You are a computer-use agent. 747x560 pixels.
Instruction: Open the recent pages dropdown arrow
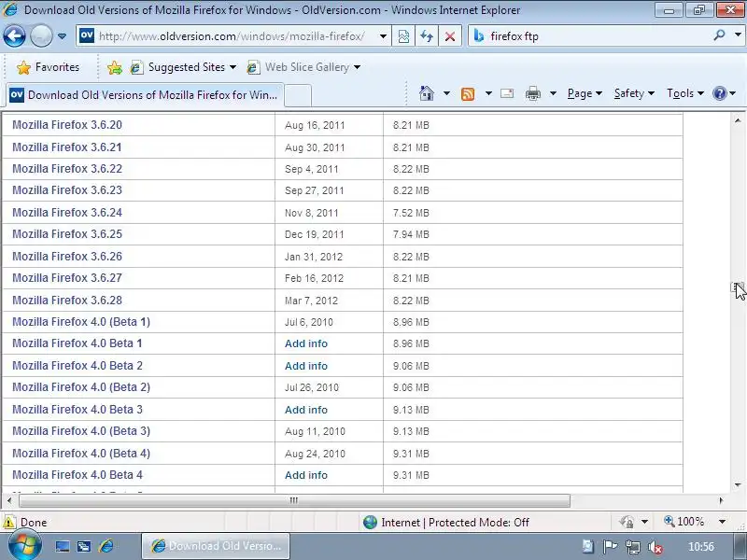click(62, 36)
